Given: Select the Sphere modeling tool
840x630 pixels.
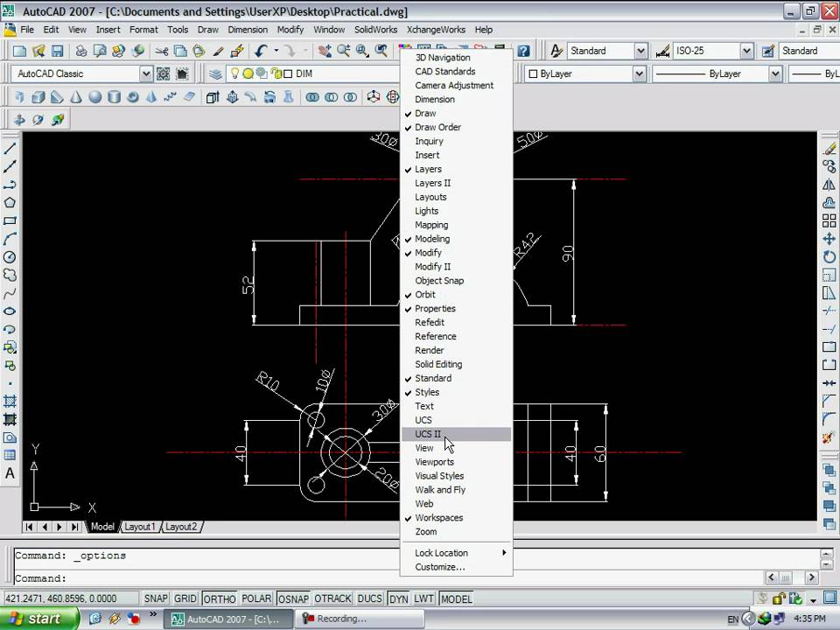Looking at the screenshot, I should click(x=95, y=97).
